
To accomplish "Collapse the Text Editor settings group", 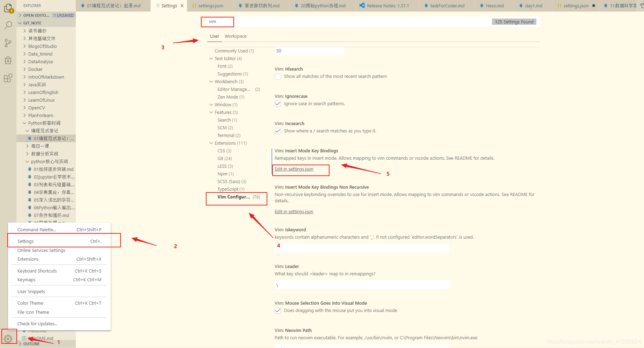I will (x=211, y=59).
